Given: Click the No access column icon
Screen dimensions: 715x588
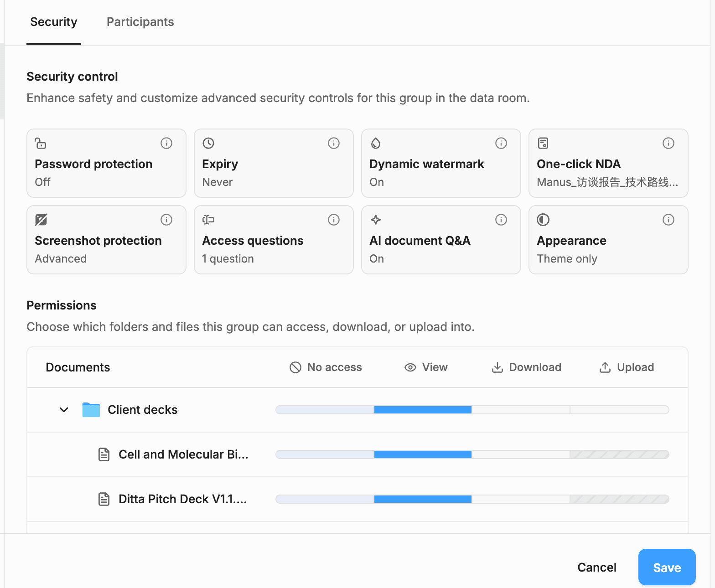Looking at the screenshot, I should click(x=295, y=367).
